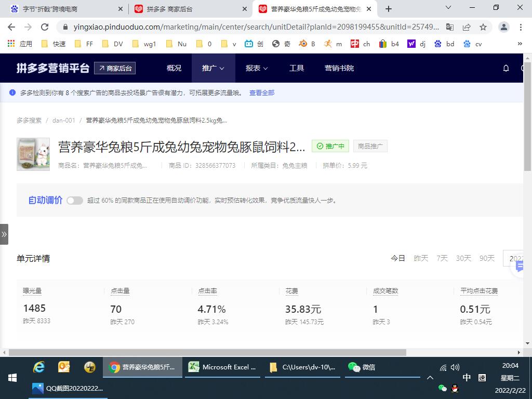
Task: Show the hidden bookmarks overflow
Action: coord(520,44)
